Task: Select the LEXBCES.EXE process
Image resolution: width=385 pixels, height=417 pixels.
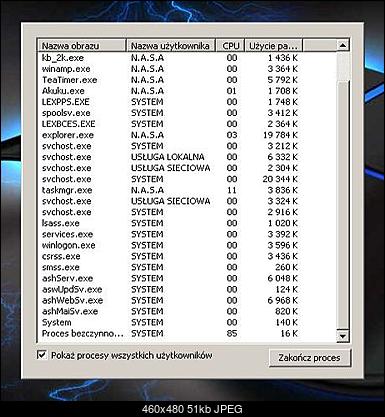Action: [170, 124]
